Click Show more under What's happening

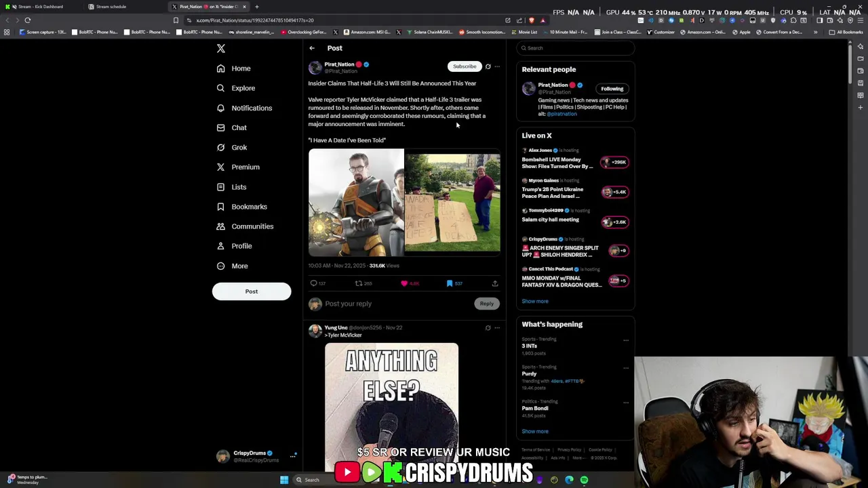click(535, 432)
